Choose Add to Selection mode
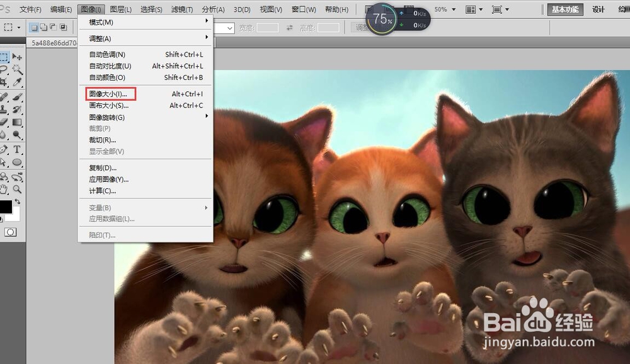 tap(43, 27)
